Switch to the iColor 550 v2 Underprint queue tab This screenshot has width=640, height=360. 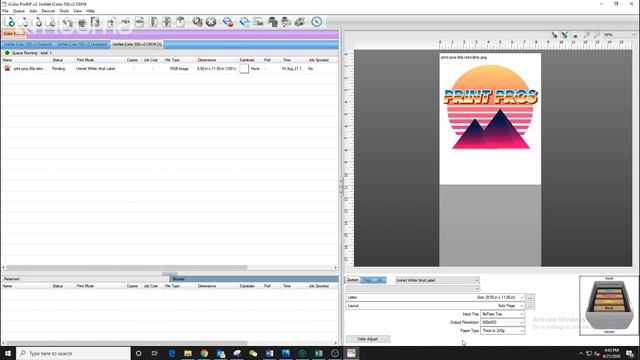(82, 44)
